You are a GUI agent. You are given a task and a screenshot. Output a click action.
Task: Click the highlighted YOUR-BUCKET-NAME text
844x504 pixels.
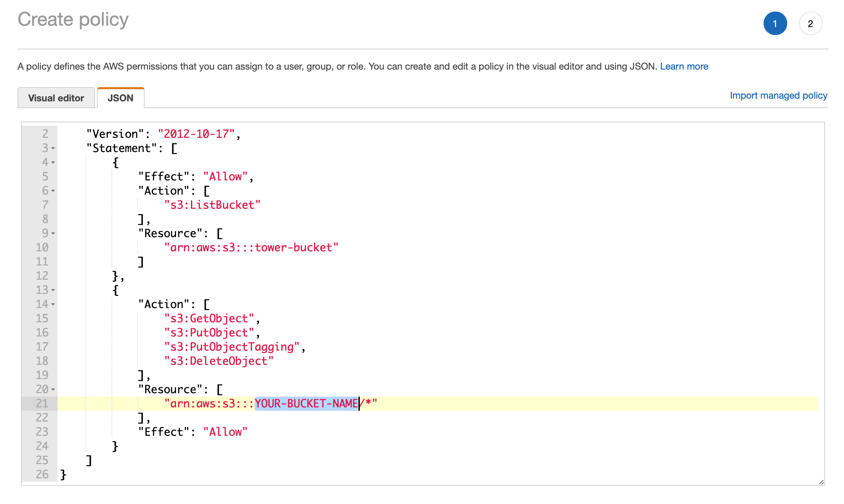coord(306,403)
